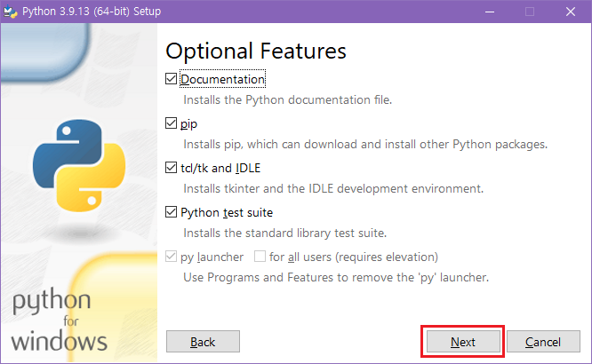Click the Python installer icon in title bar
Image resolution: width=592 pixels, height=364 pixels.
[x=10, y=12]
